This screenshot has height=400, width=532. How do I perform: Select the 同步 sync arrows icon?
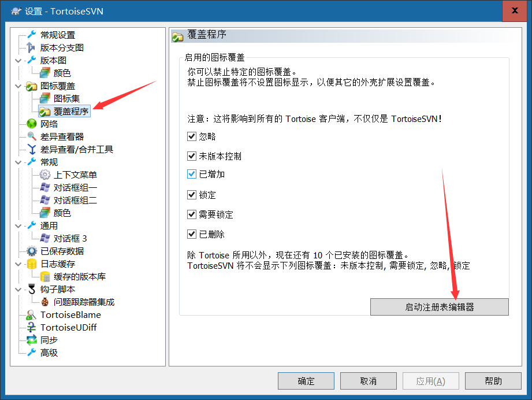tap(32, 340)
